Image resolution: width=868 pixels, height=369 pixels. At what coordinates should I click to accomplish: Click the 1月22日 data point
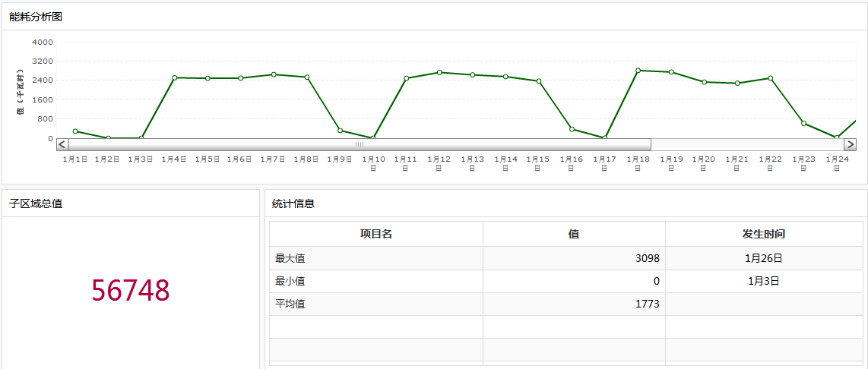point(770,78)
